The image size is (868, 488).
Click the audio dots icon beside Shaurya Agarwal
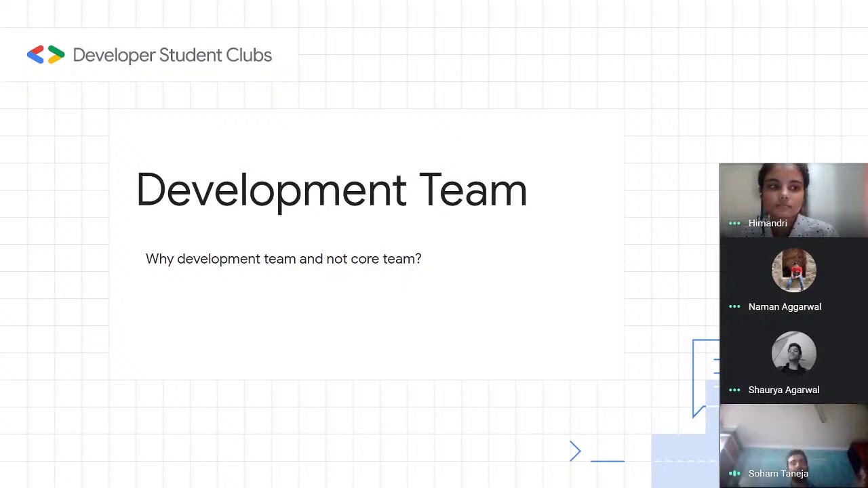tap(734, 390)
